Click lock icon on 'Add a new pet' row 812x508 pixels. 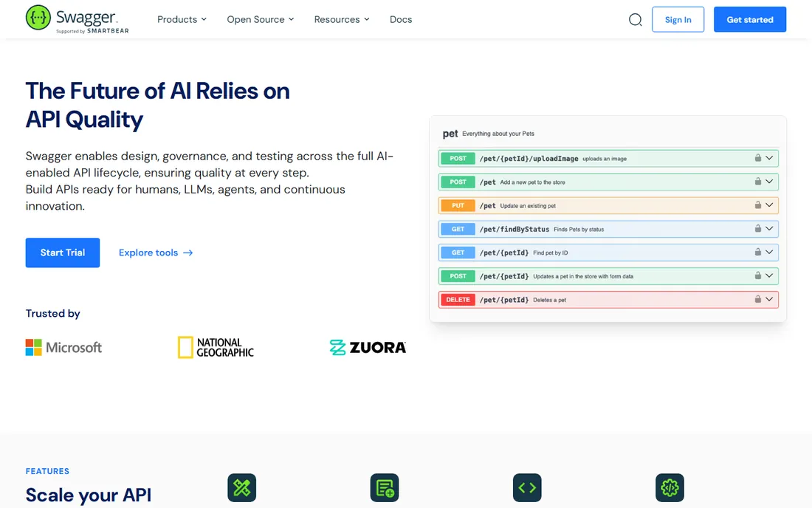point(757,181)
